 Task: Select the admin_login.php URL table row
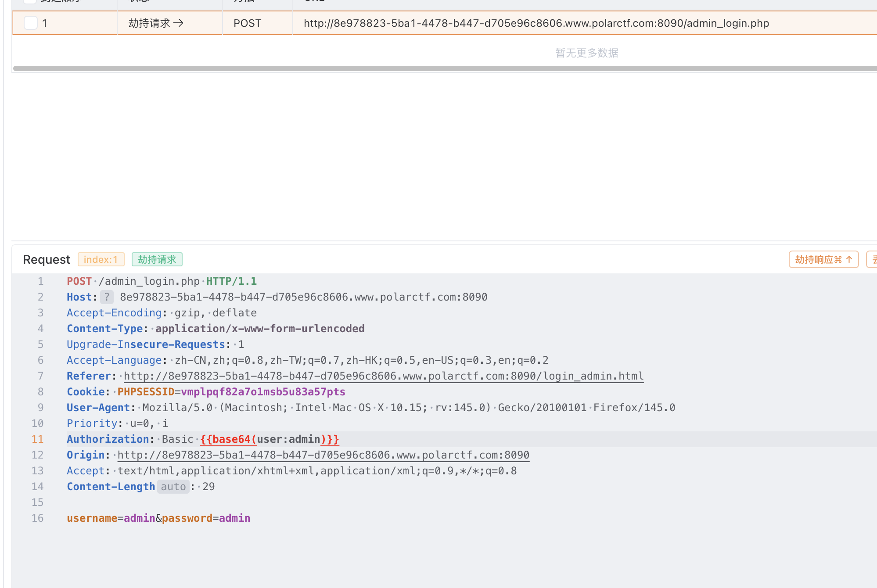[536, 23]
